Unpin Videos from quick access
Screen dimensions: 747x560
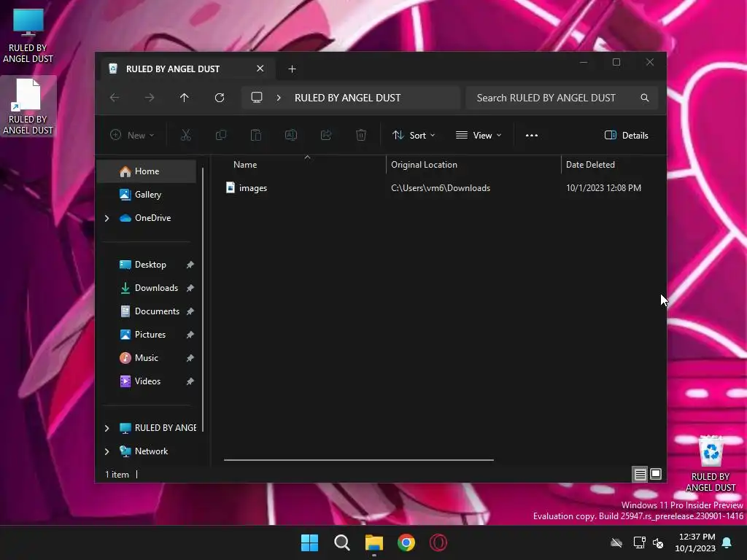click(190, 381)
